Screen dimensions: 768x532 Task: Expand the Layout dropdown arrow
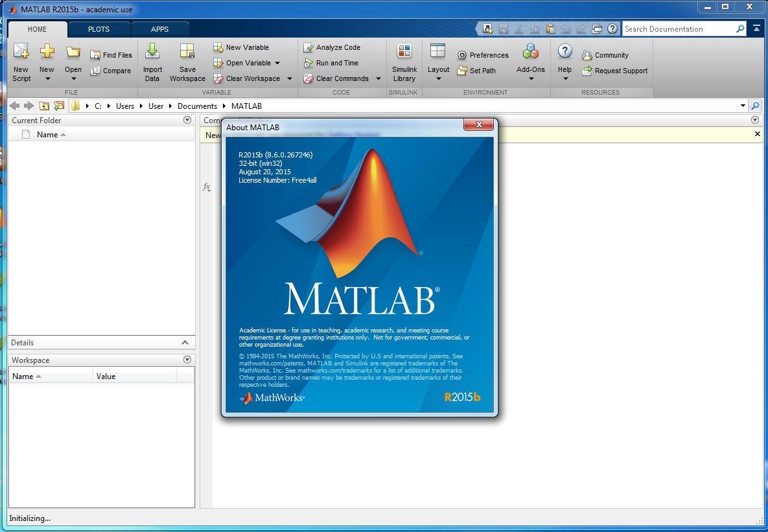pyautogui.click(x=438, y=79)
